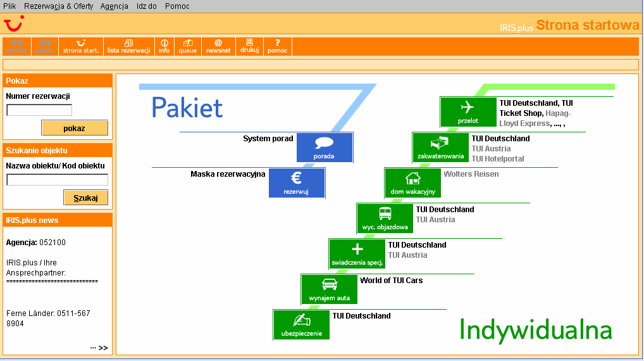644x361 pixels.
Task: Open the info toolbar icon
Action: (x=164, y=46)
